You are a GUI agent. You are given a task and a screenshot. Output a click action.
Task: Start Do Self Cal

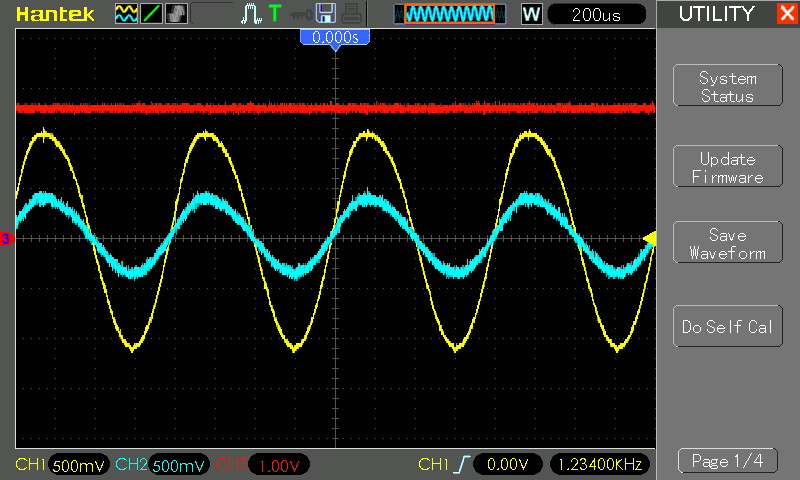[x=728, y=326]
